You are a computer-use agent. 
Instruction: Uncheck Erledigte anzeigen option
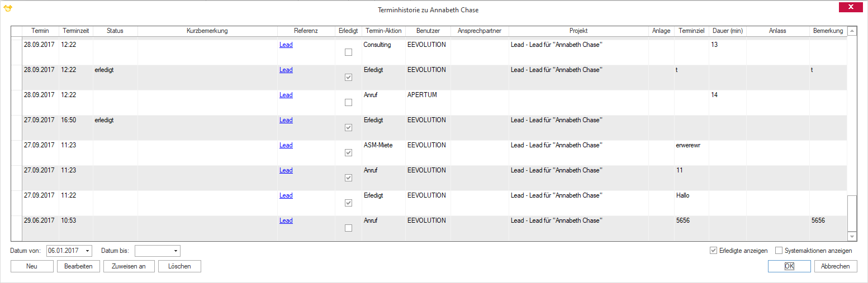tap(713, 251)
